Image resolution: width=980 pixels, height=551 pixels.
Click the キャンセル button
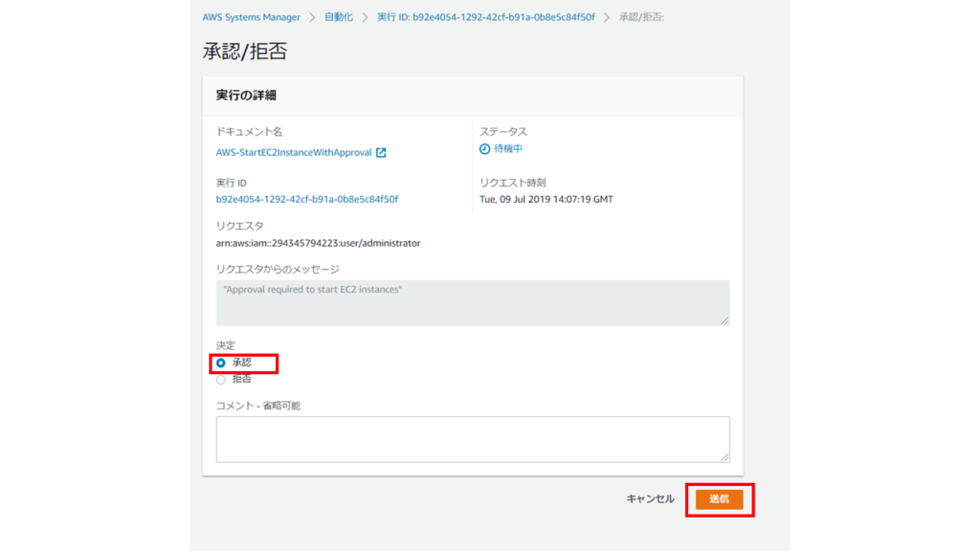pyautogui.click(x=650, y=499)
